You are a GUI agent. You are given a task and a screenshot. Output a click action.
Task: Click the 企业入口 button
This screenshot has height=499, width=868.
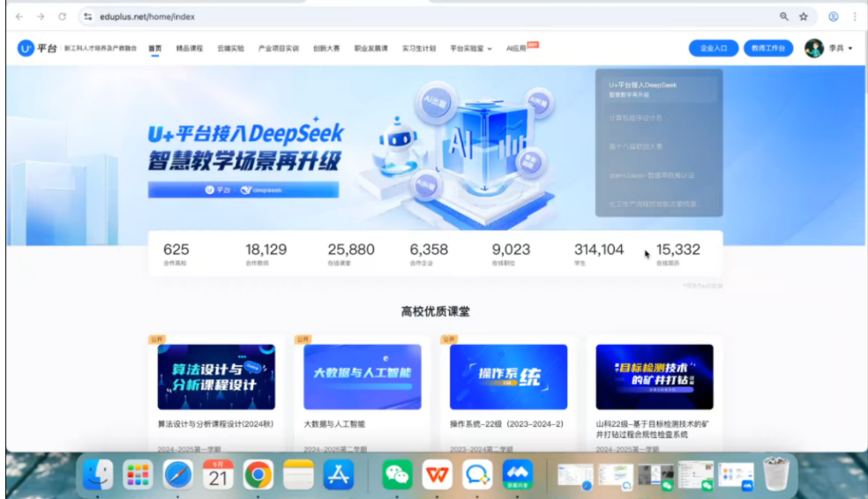(714, 48)
